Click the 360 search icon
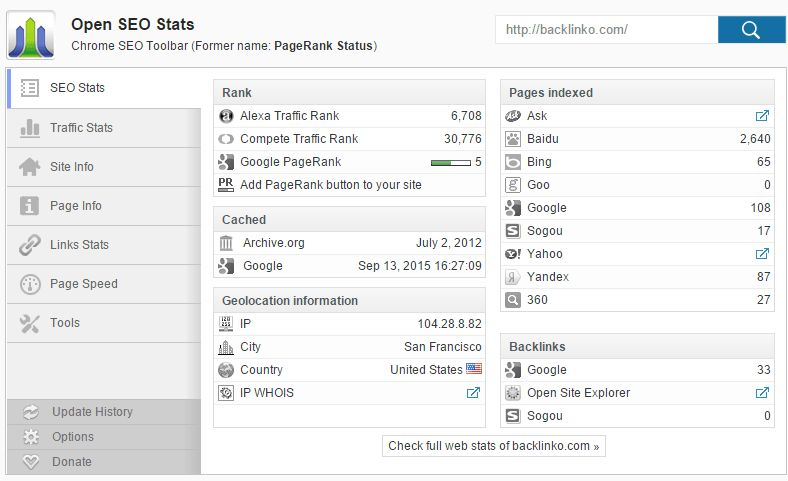Viewport: 788px width, 481px height. click(513, 300)
